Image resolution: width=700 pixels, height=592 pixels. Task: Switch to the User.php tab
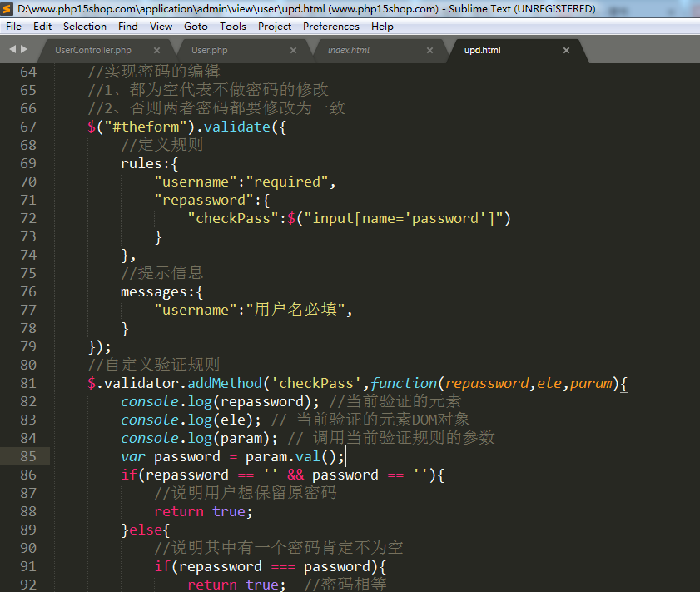209,51
